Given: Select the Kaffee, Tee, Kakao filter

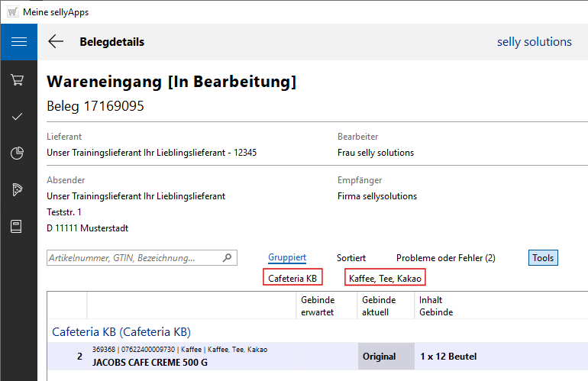Looking at the screenshot, I should pos(384,278).
